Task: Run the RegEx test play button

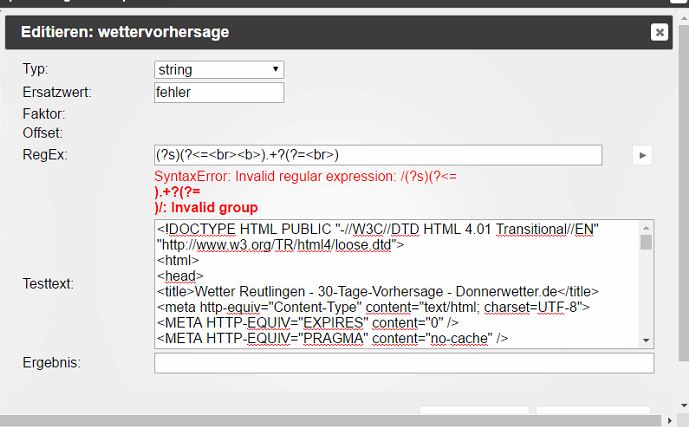Action: coord(642,155)
